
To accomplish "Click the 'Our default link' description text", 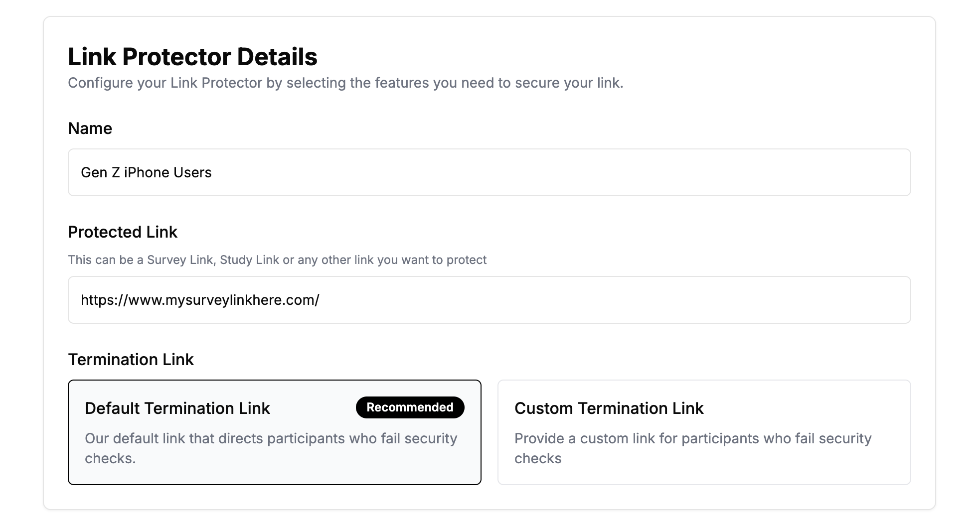I will click(x=271, y=448).
